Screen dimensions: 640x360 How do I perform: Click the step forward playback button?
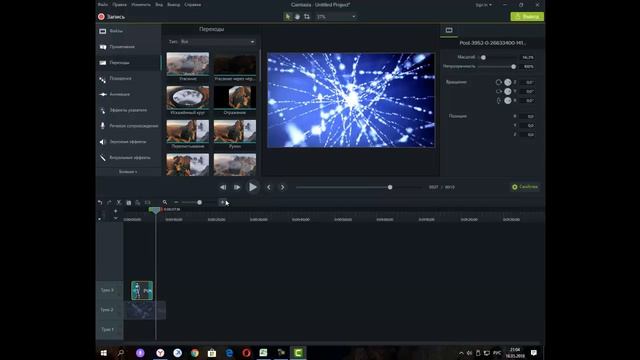click(x=237, y=187)
